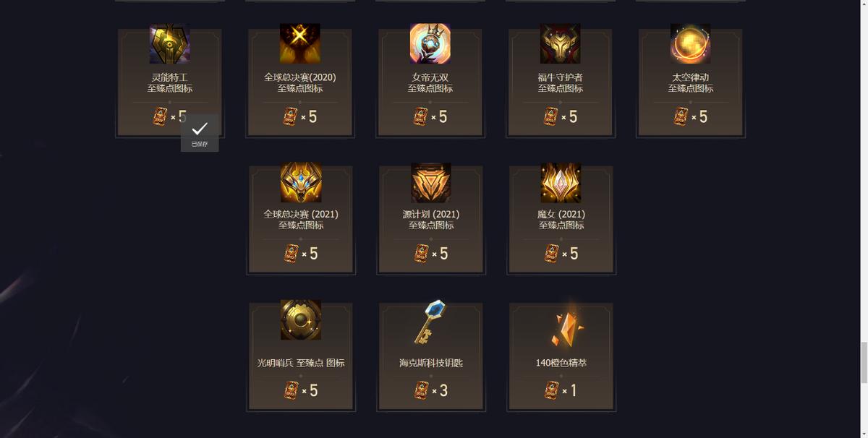Click the 福牛守护者 icon image
868x438 pixels.
[561, 43]
